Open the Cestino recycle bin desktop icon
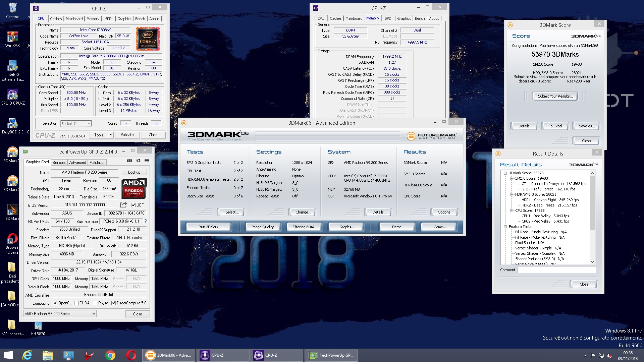 coord(13,11)
